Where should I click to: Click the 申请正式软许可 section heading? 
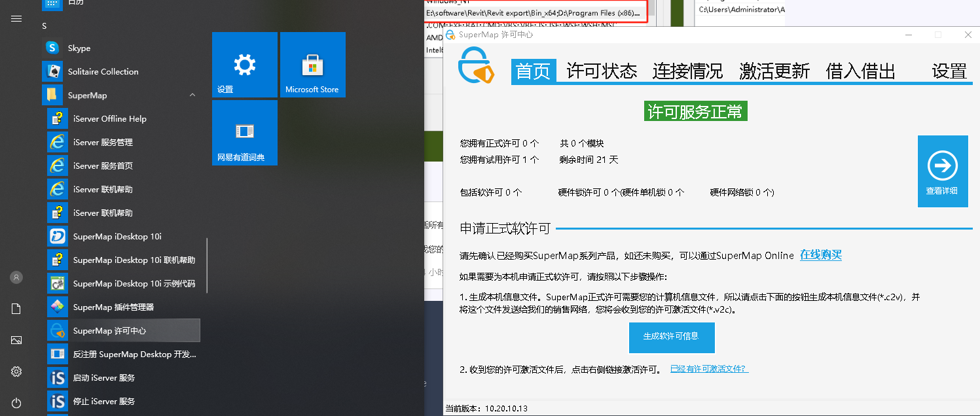(505, 229)
